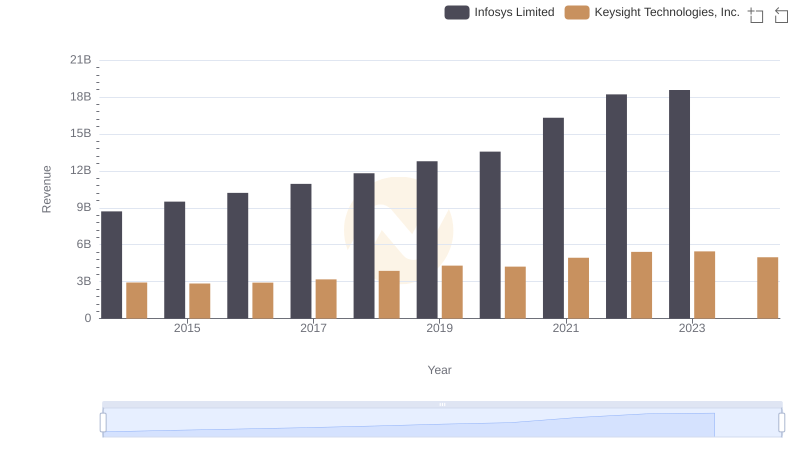The width and height of the screenshot is (800, 461).
Task: Toggle Keysight Technologies, Inc. legend entry
Action: 652,12
